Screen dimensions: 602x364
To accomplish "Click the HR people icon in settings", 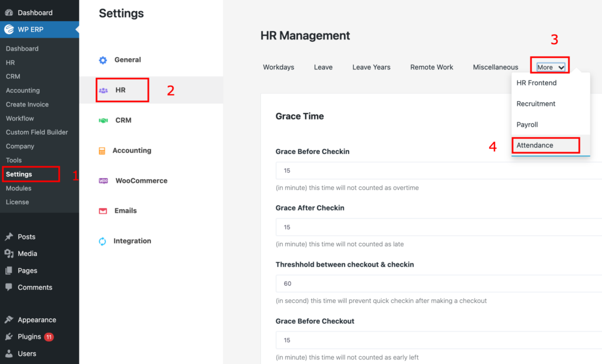I will click(103, 91).
